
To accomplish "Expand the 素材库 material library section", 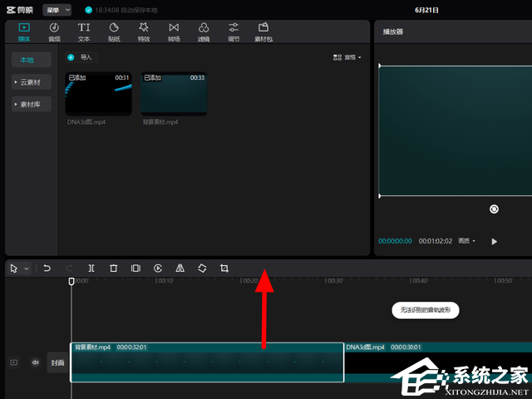I will click(x=32, y=104).
